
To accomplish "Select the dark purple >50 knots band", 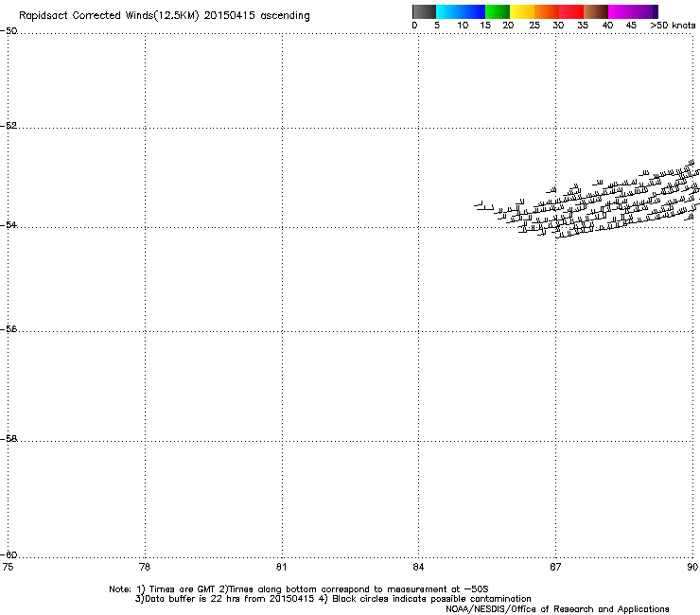I will 656,11.
